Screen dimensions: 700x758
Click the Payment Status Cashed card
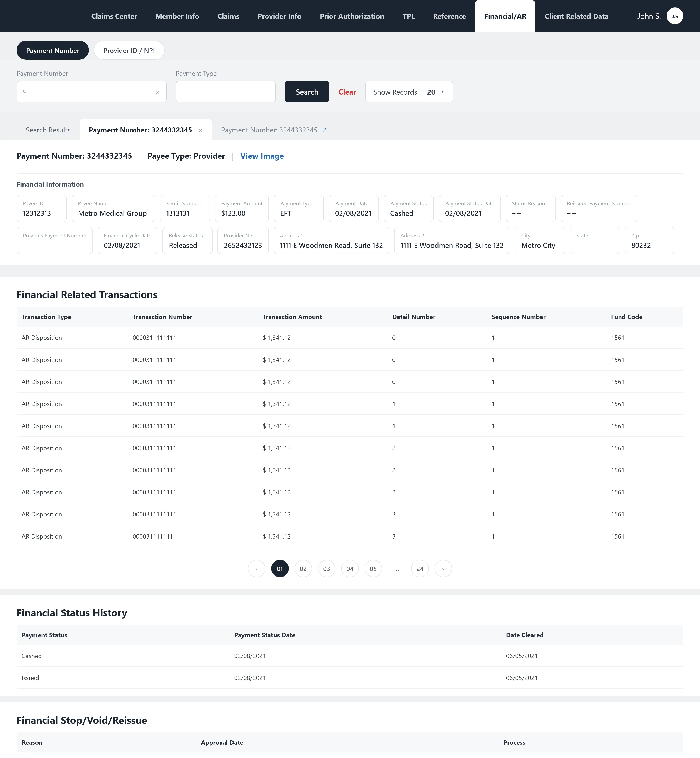tap(408, 209)
